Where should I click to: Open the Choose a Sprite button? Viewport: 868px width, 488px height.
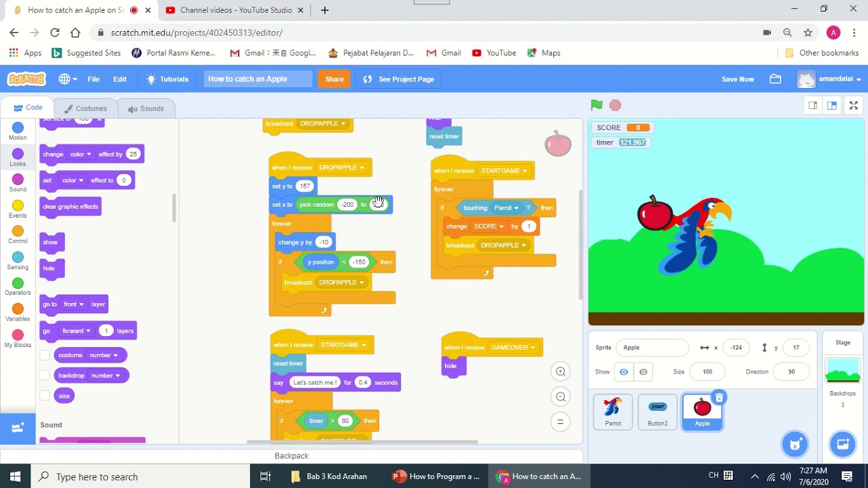[795, 444]
